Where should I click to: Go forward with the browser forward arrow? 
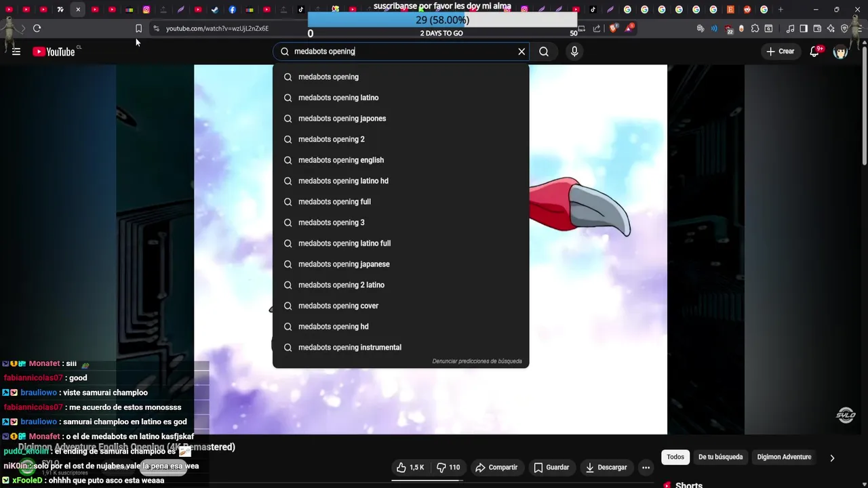22,28
